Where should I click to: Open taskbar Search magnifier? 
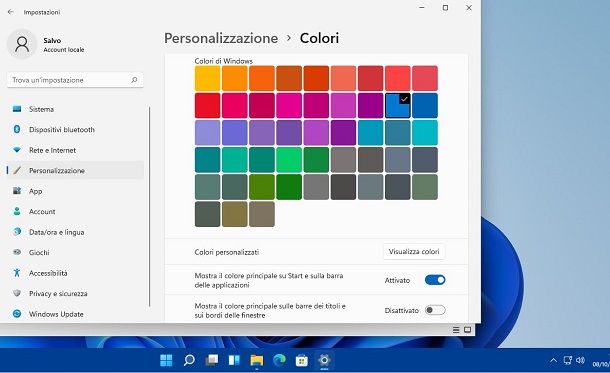click(x=189, y=360)
